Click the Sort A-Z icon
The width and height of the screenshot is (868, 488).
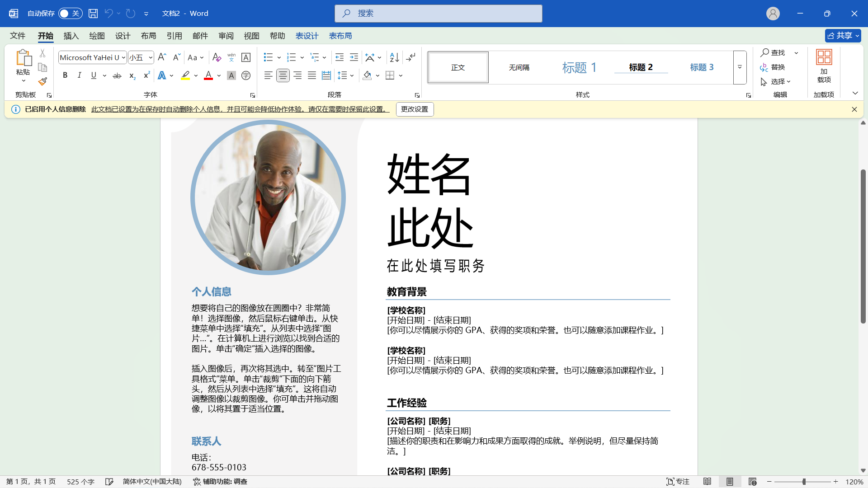[394, 57]
